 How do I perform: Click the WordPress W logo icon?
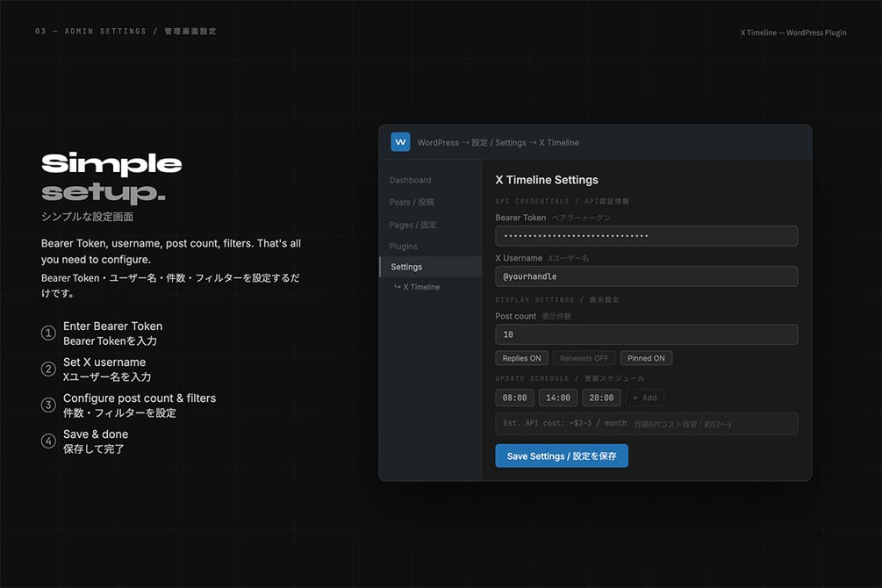point(400,142)
